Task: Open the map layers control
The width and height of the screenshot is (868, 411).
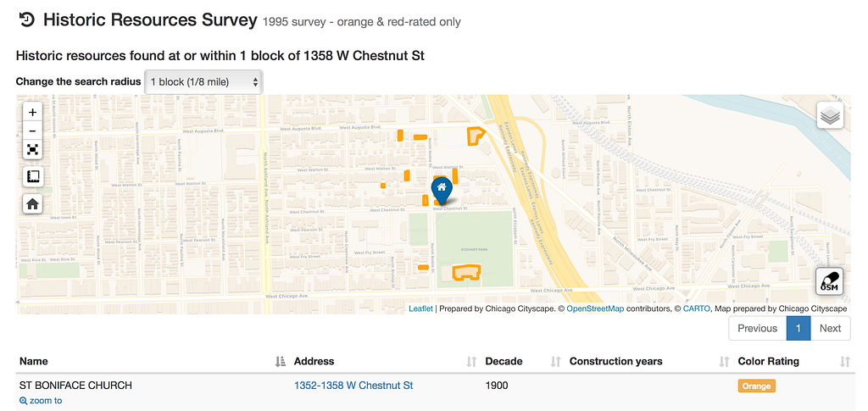Action: pyautogui.click(x=830, y=115)
